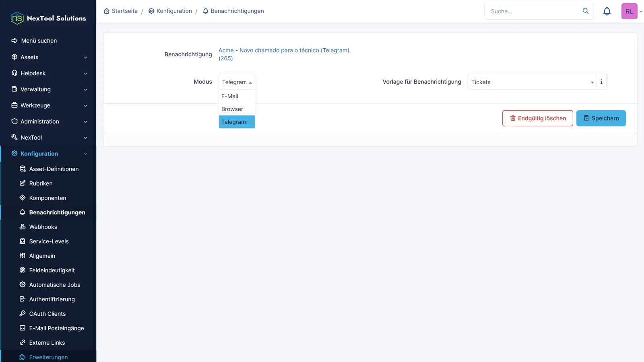The image size is (644, 362).
Task: Open Automatische Jobs in sidebar
Action: pos(49,285)
